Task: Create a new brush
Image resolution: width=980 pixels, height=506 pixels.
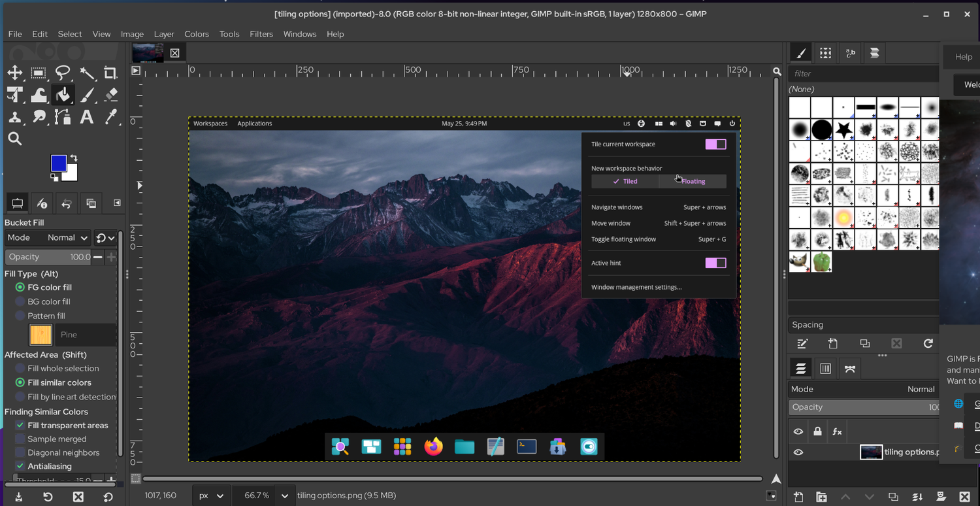Action: [833, 344]
